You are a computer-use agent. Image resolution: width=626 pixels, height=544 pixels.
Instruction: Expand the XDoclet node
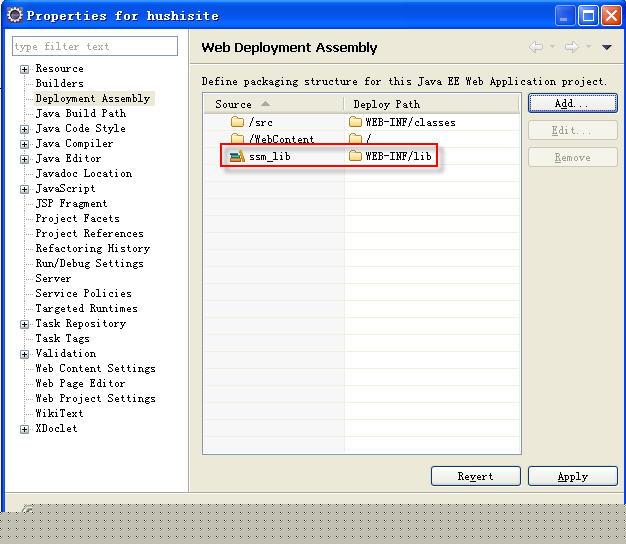(x=24, y=429)
